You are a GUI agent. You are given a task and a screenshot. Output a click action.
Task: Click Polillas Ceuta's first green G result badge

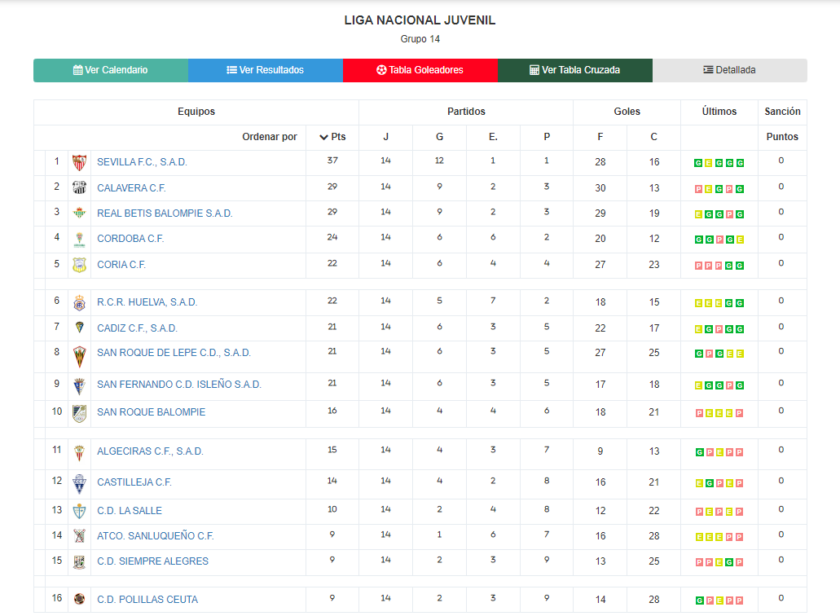(699, 601)
